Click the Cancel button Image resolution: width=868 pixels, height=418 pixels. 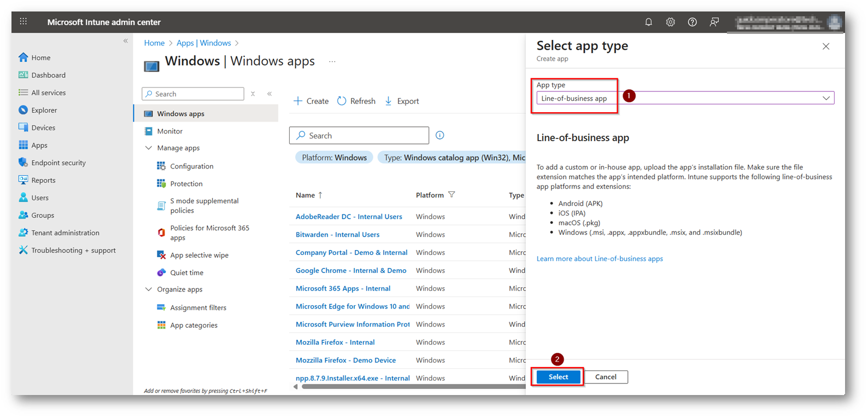click(x=606, y=377)
